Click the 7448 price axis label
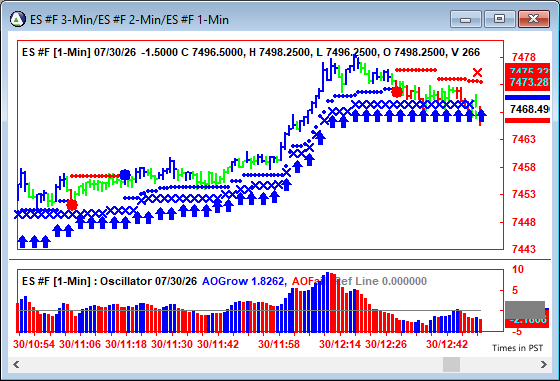Screen dimensions: 560x381 [x=524, y=222]
